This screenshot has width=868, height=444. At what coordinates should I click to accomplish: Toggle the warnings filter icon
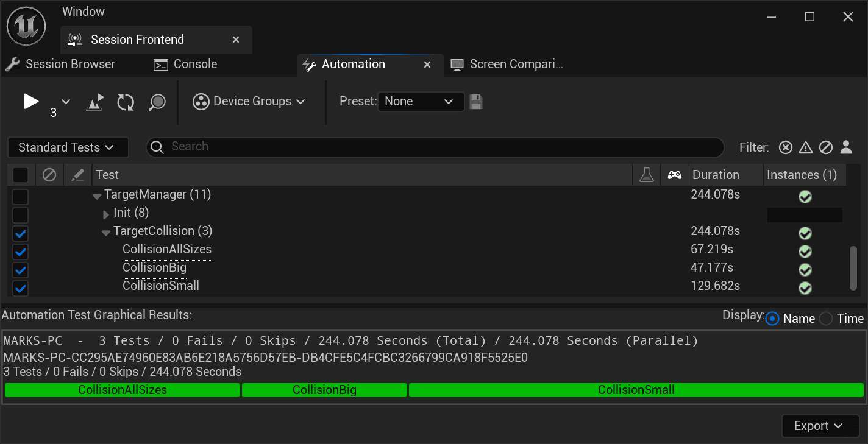coord(806,147)
